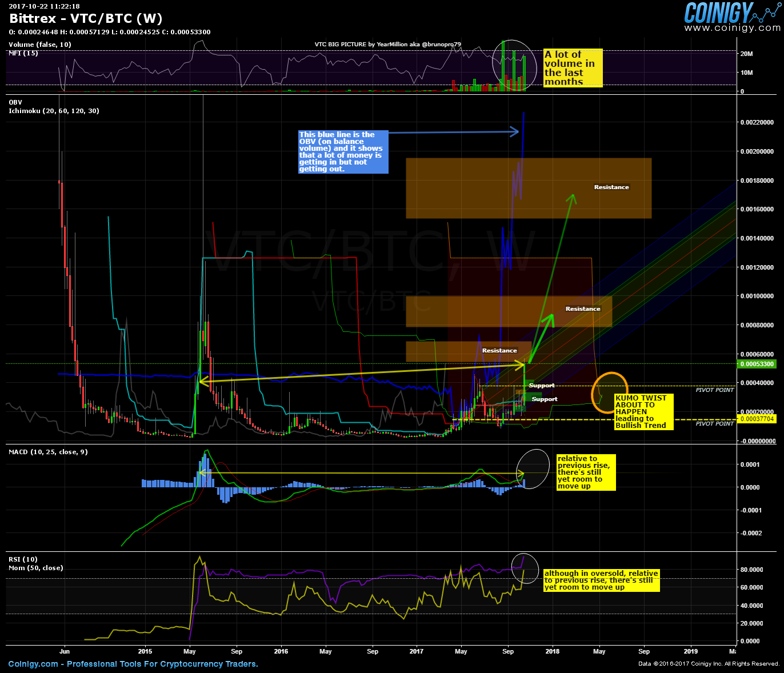
Task: Select the 2017 label on the time axis
Action: pos(417,651)
